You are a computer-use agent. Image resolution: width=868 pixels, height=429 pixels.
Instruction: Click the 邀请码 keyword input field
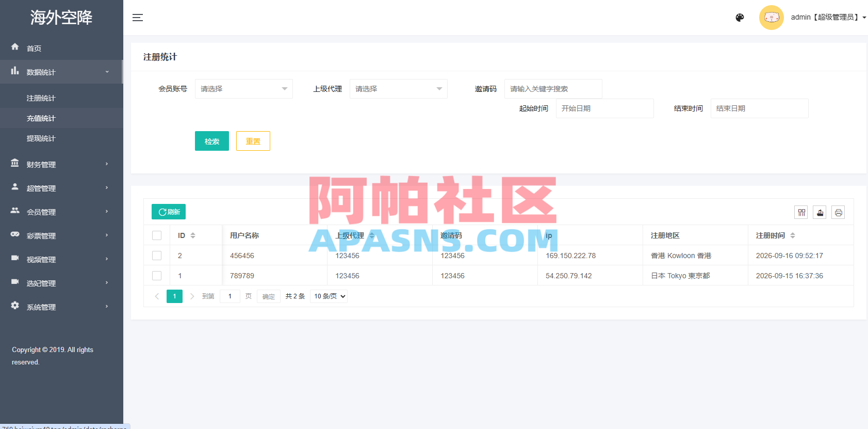553,89
